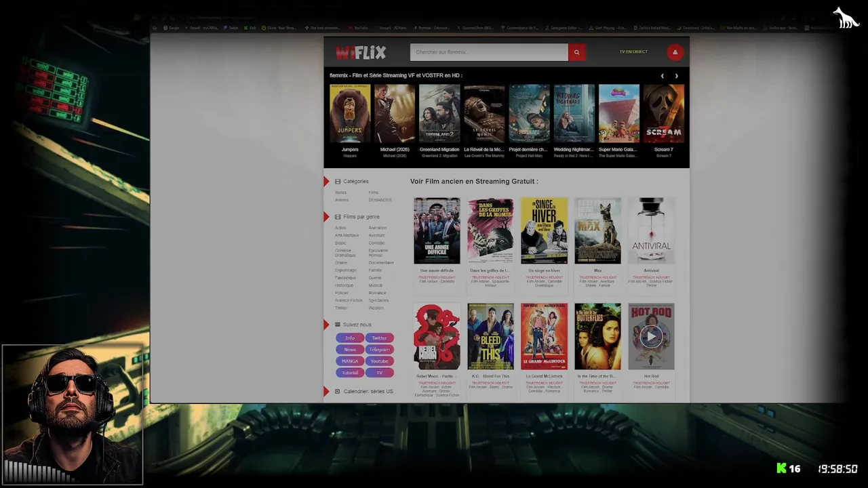The height and width of the screenshot is (488, 868).
Task: Click the TV pill button
Action: click(x=380, y=373)
